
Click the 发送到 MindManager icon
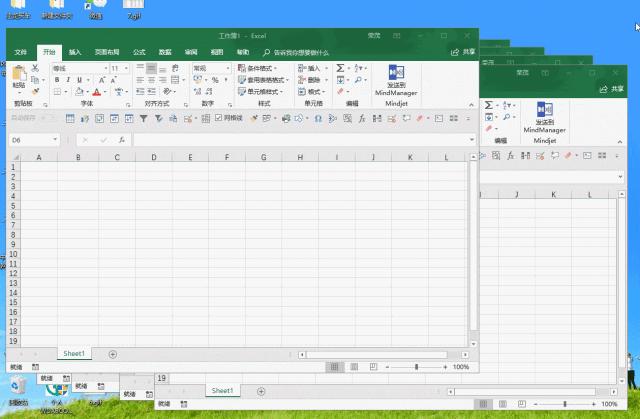click(398, 80)
